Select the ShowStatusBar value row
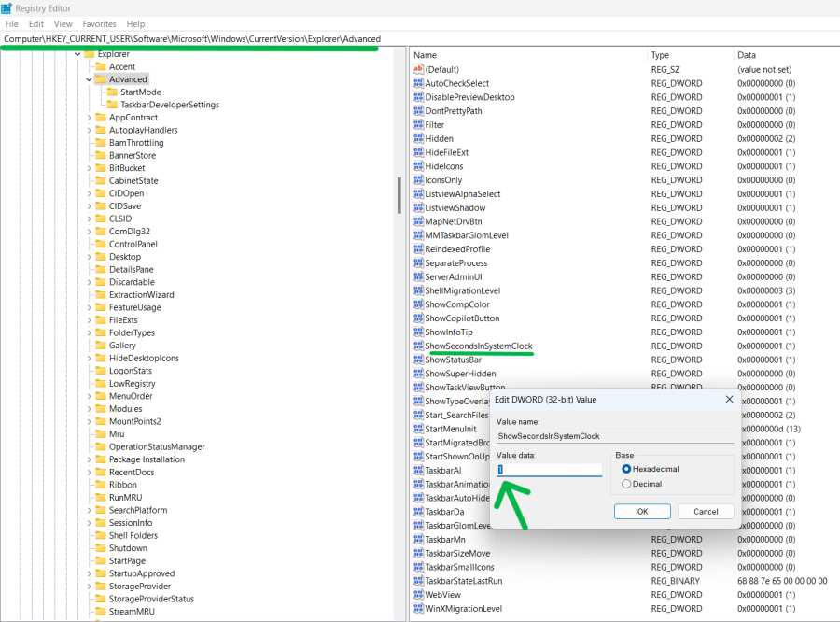This screenshot has width=840, height=622. coord(624,360)
